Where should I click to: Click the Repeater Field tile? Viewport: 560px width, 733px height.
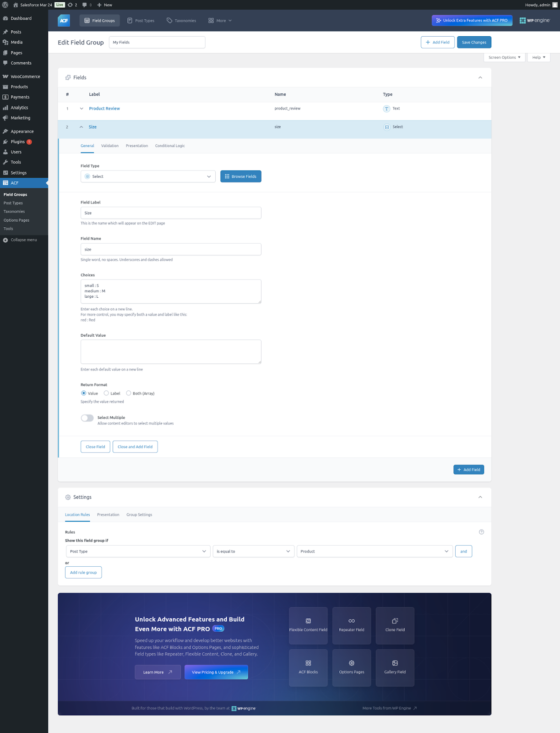(351, 625)
